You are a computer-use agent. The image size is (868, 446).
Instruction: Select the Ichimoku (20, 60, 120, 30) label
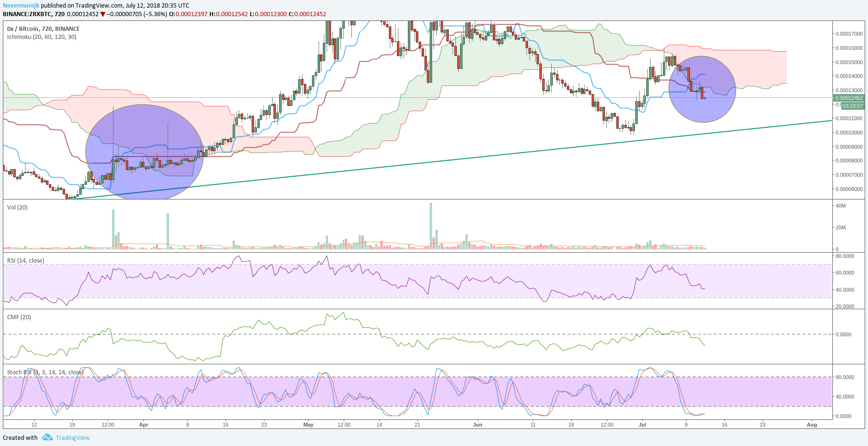(x=42, y=37)
